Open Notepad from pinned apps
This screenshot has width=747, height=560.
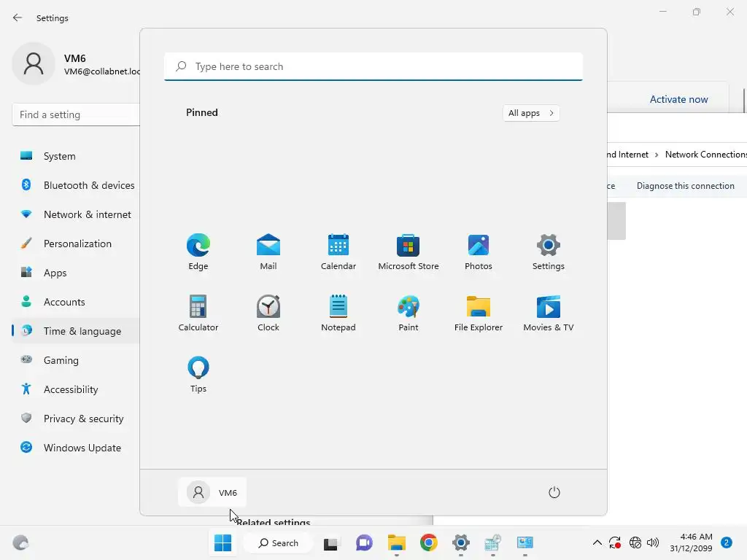338,313
